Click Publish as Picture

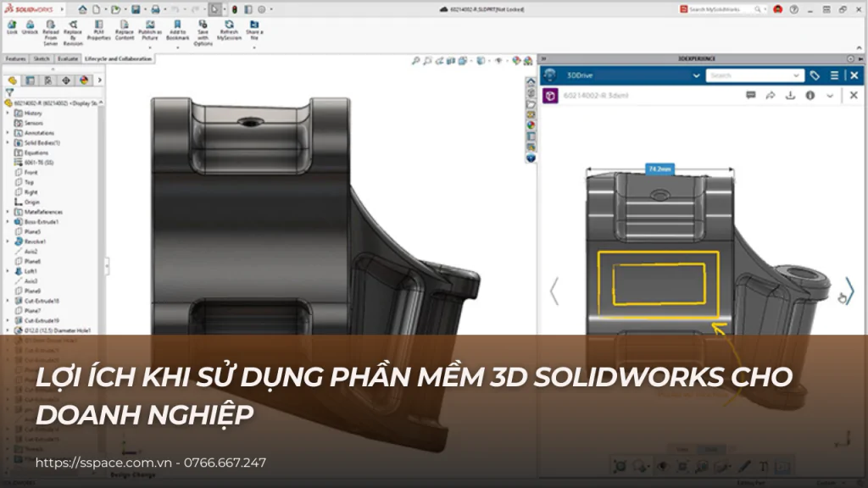(x=150, y=30)
